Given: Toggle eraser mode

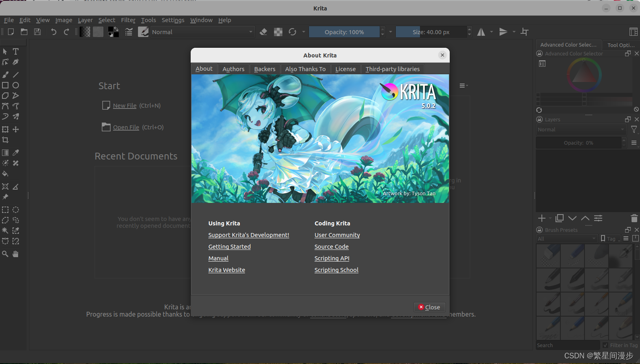Looking at the screenshot, I should point(263,32).
